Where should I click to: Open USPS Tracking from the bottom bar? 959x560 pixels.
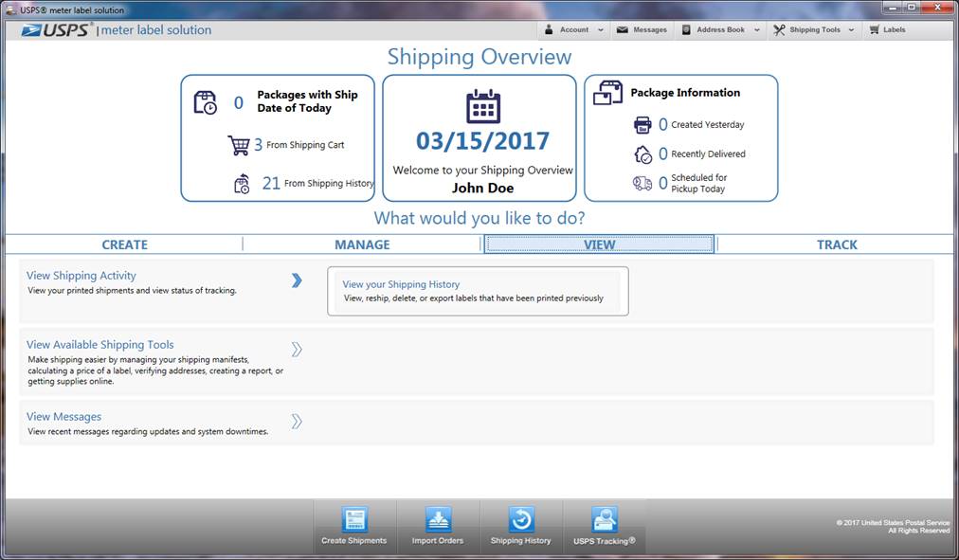pos(605,527)
